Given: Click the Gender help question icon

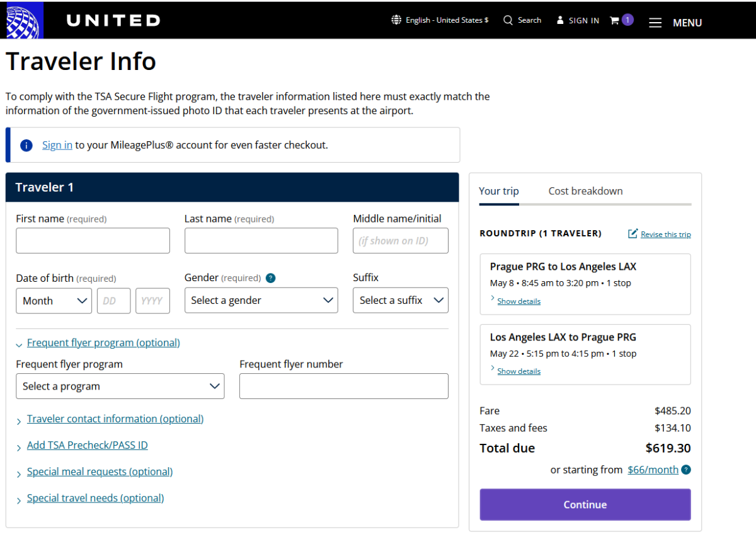Looking at the screenshot, I should tap(270, 278).
